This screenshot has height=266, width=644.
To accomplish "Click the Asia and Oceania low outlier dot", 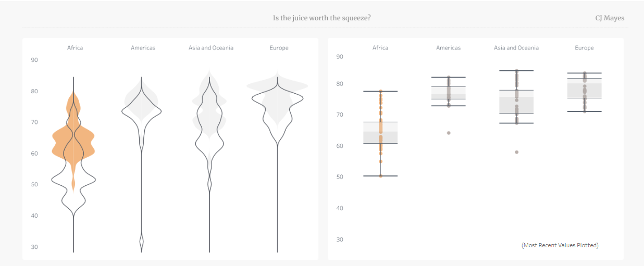I will tap(517, 152).
